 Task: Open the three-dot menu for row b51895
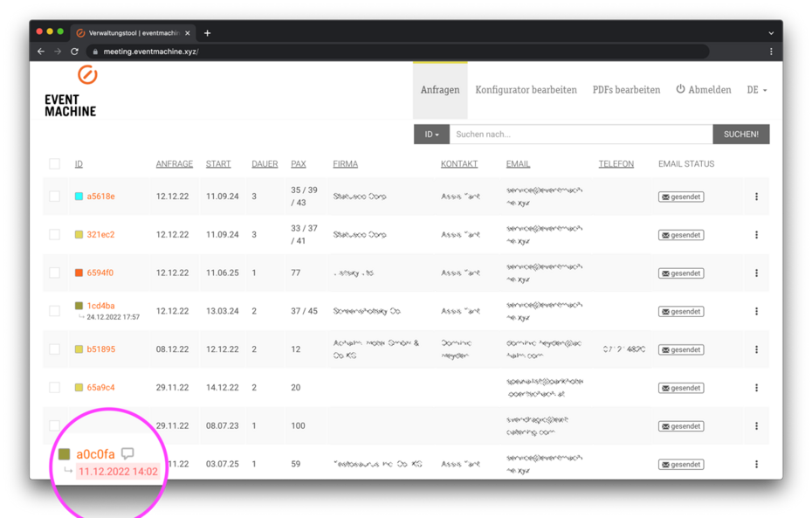[x=755, y=349]
